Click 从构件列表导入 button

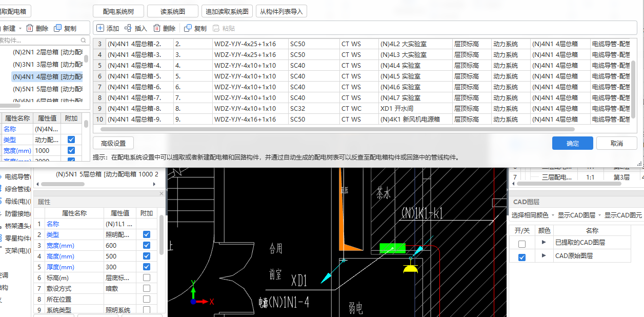(281, 11)
